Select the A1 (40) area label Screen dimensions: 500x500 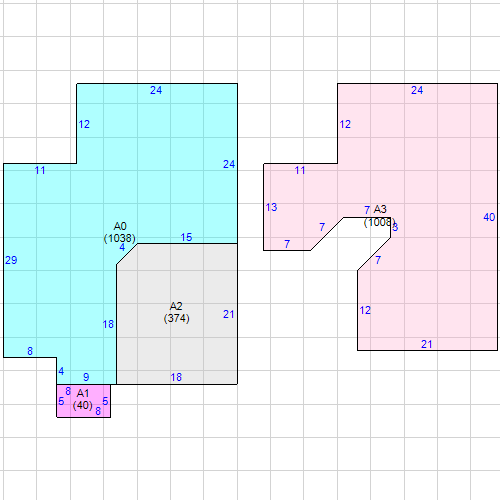point(83,399)
